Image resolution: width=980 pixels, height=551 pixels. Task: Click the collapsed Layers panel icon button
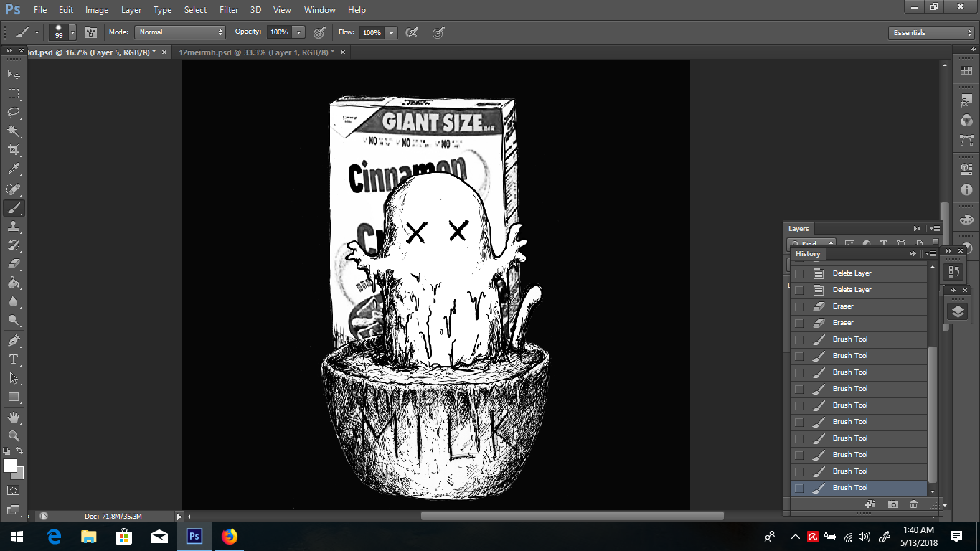point(958,311)
